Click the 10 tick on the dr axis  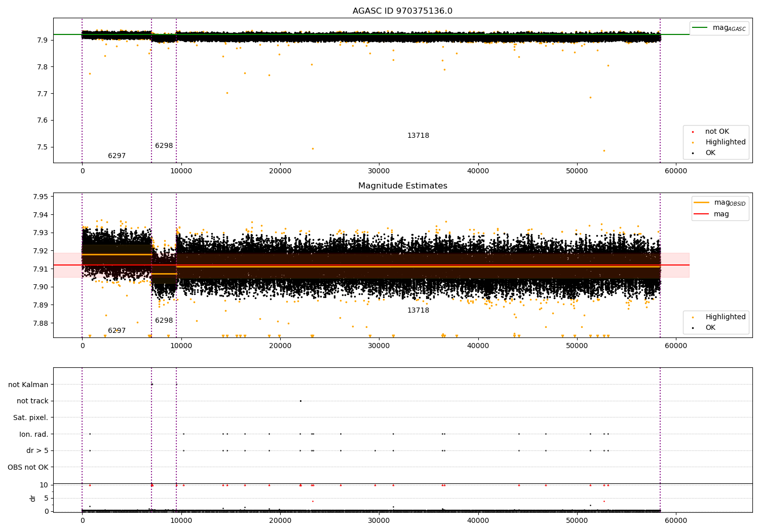[x=44, y=485]
